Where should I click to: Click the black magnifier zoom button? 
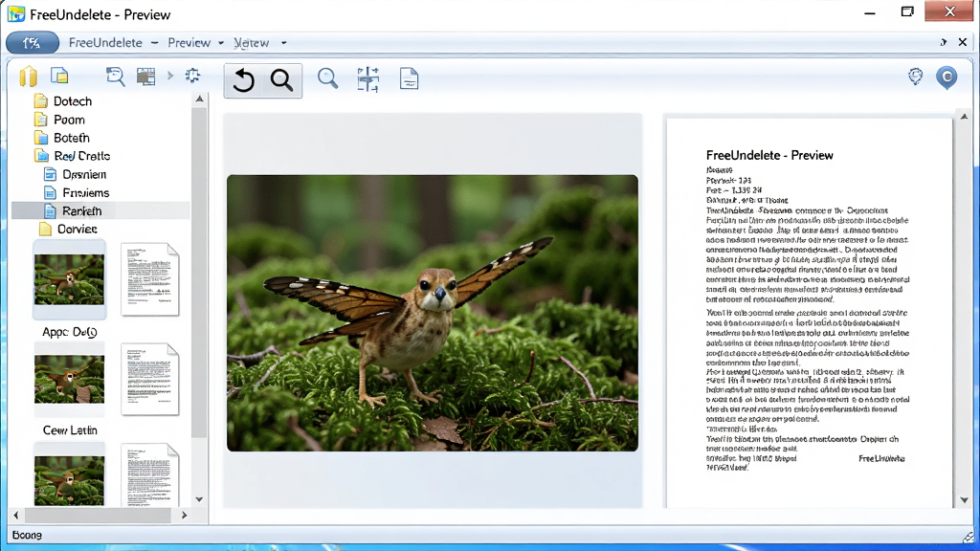tap(281, 80)
